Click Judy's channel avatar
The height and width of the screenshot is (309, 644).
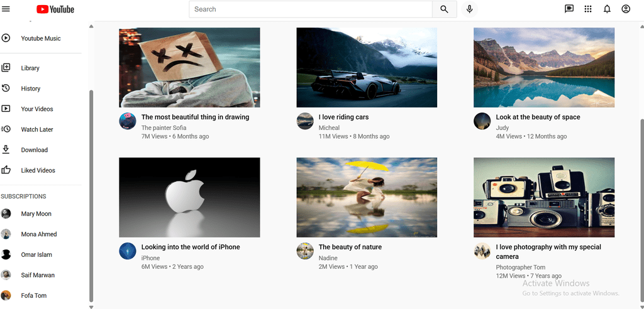pos(482,121)
